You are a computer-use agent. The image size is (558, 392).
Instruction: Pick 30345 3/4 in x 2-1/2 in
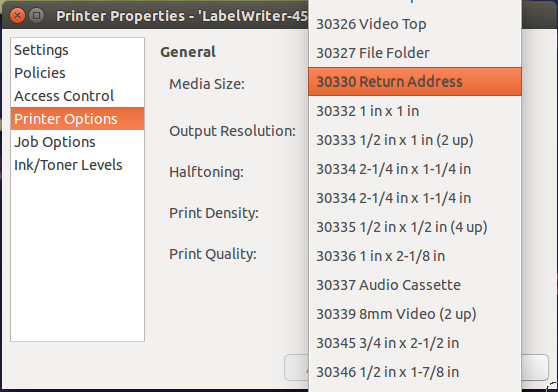(x=415, y=343)
